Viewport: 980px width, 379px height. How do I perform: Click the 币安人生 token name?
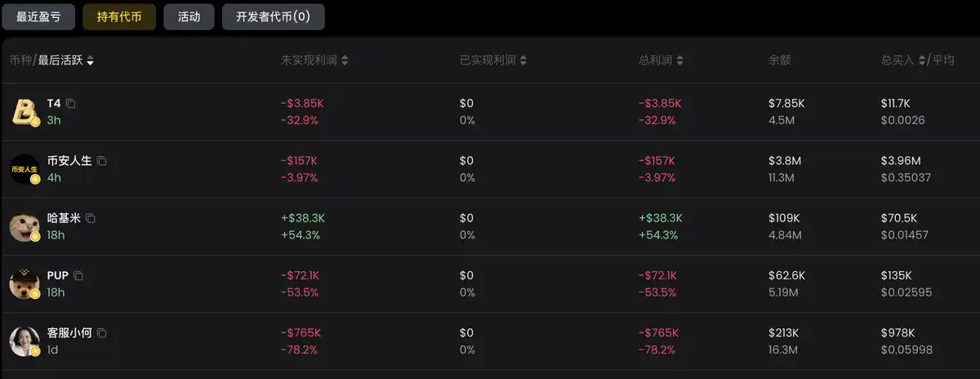pos(69,161)
